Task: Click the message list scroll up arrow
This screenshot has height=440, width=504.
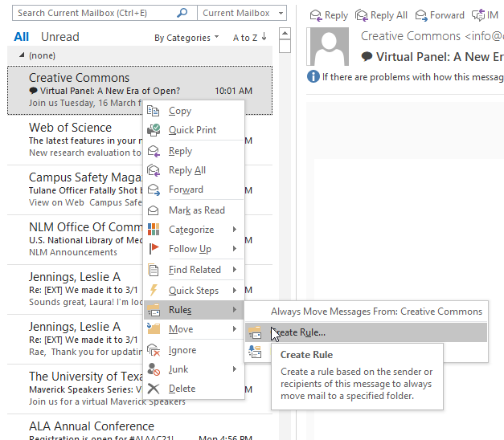Action: coord(285,33)
